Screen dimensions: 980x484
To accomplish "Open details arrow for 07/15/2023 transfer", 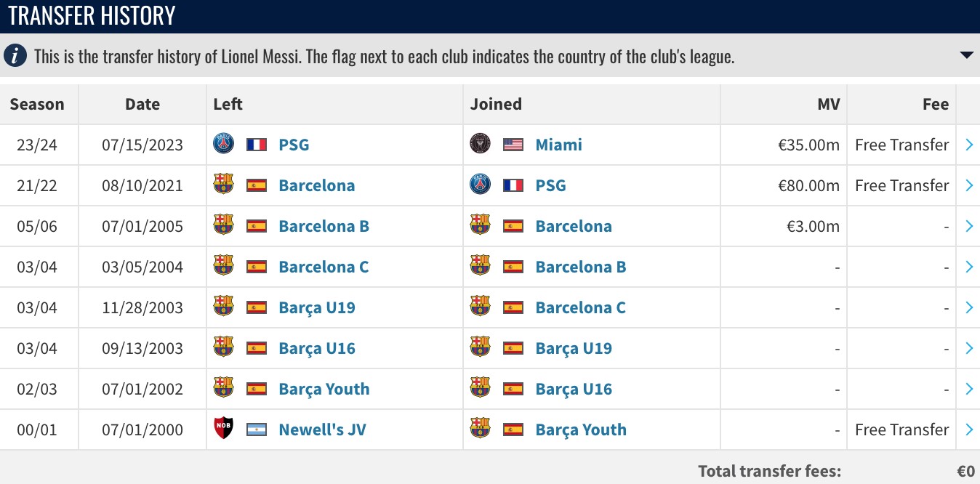I will tap(968, 145).
